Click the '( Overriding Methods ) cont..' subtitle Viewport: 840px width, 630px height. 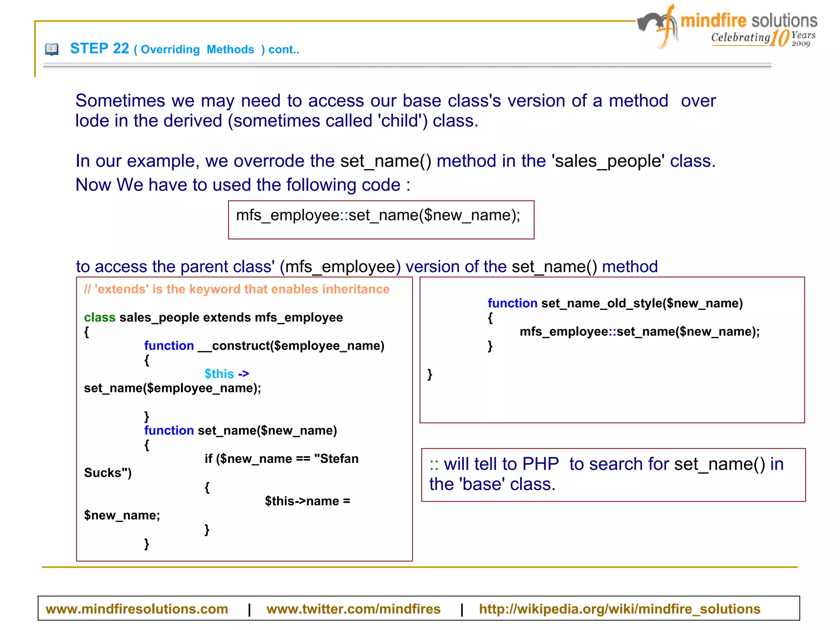217,50
